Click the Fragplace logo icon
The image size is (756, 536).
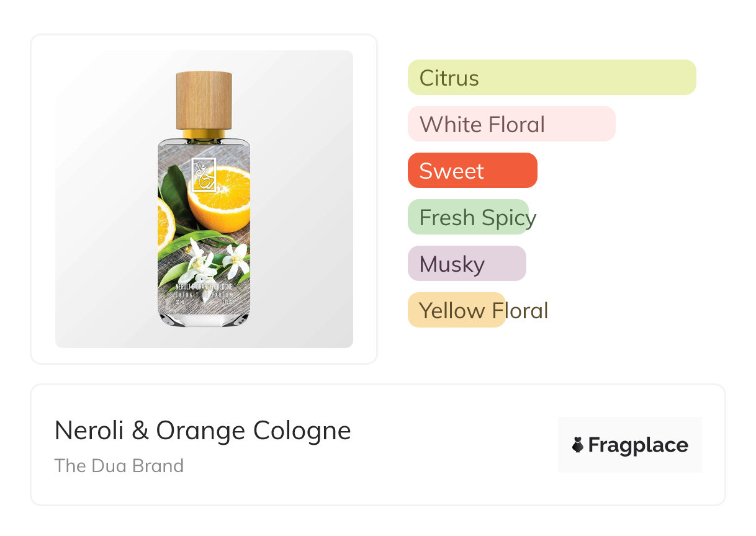pyautogui.click(x=578, y=445)
